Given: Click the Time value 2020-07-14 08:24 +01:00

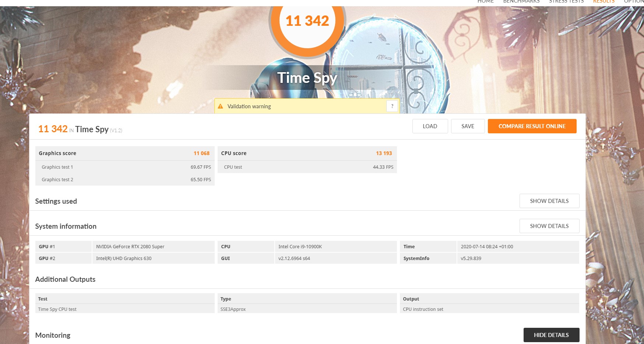Looking at the screenshot, I should tap(518, 247).
